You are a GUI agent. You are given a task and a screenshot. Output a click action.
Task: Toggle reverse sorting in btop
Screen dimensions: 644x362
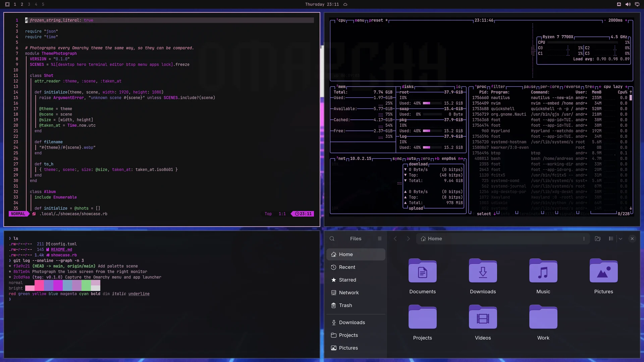tap(572, 87)
